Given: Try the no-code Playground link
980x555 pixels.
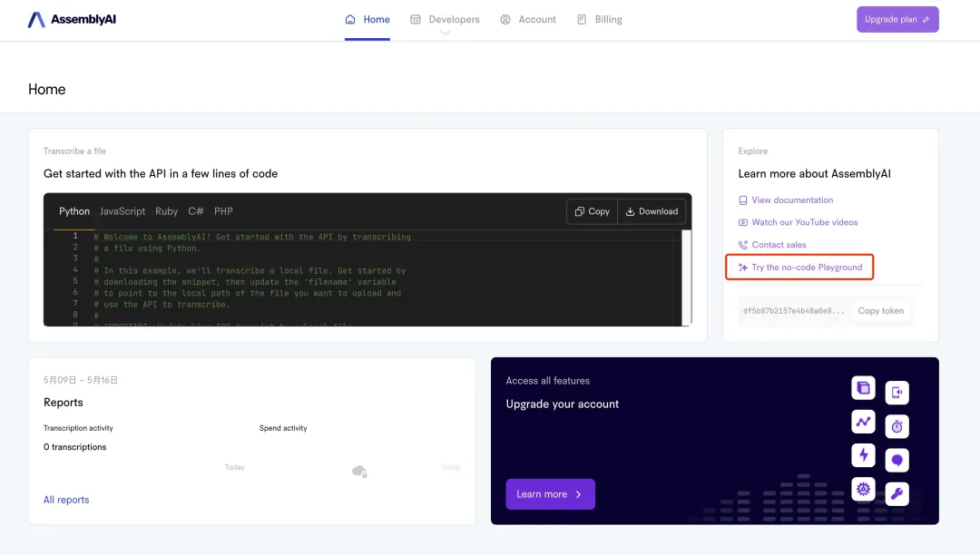Looking at the screenshot, I should coord(800,268).
